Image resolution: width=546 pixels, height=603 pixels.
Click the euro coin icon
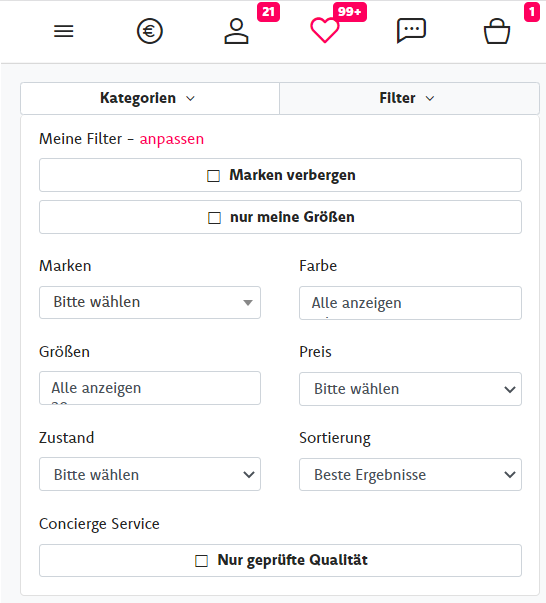(150, 31)
